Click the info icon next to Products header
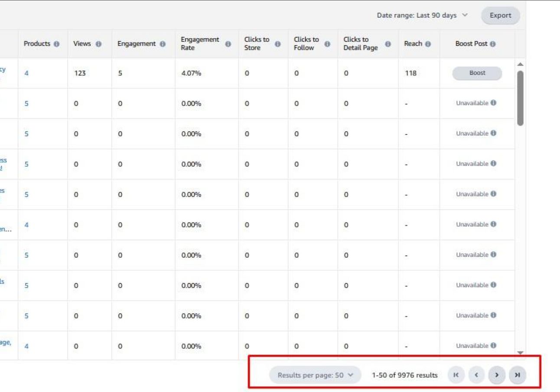The height and width of the screenshot is (392, 560). (x=57, y=44)
